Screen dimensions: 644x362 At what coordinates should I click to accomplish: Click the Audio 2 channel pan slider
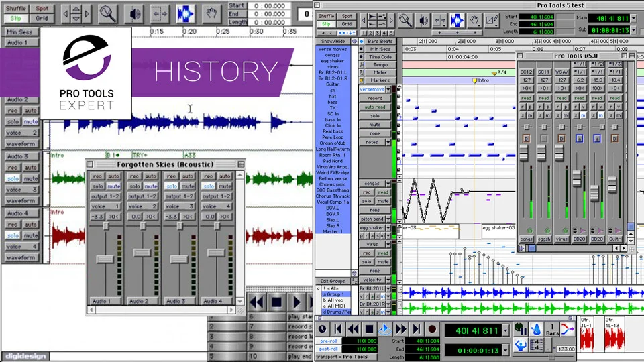pyautogui.click(x=142, y=226)
